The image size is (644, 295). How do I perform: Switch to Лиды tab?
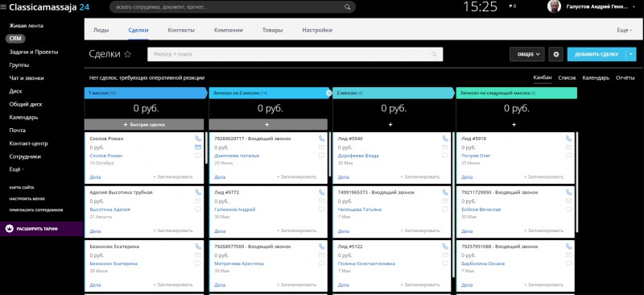101,30
